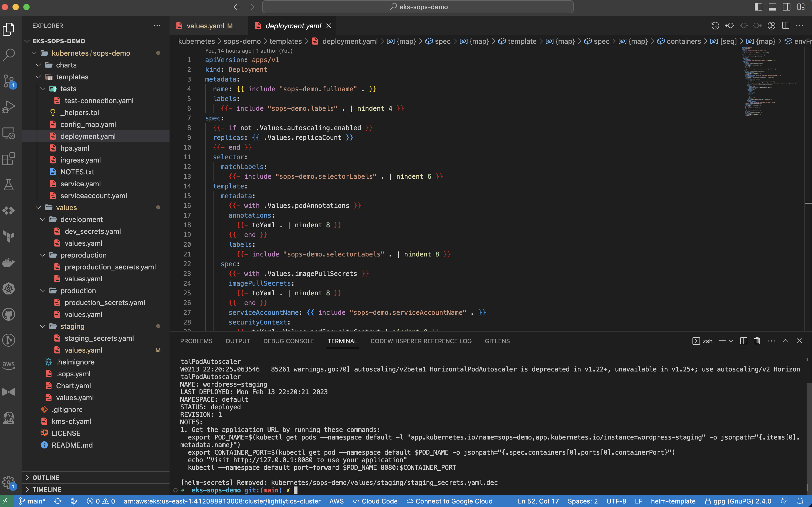Screen dimensions: 812x507
Task: Collapse the templates folder
Action: (x=39, y=77)
